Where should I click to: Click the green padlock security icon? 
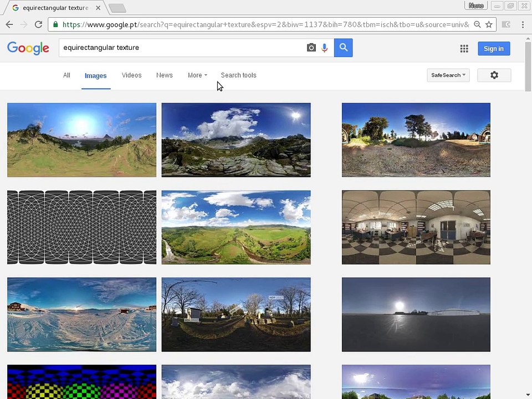(55, 24)
